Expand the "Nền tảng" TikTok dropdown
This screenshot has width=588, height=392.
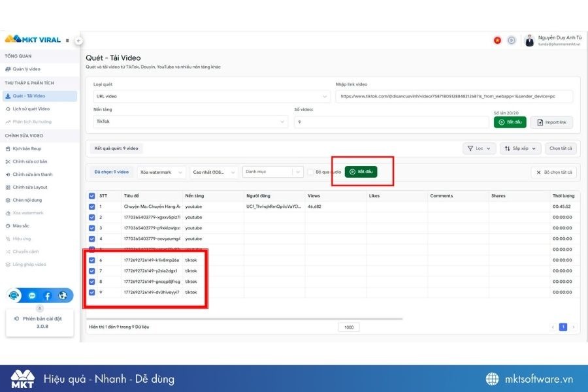pos(190,122)
